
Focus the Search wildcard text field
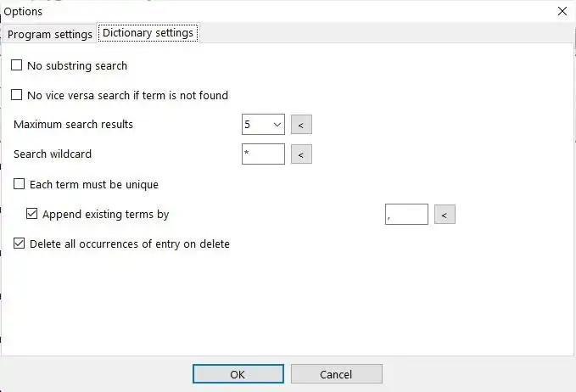click(263, 154)
